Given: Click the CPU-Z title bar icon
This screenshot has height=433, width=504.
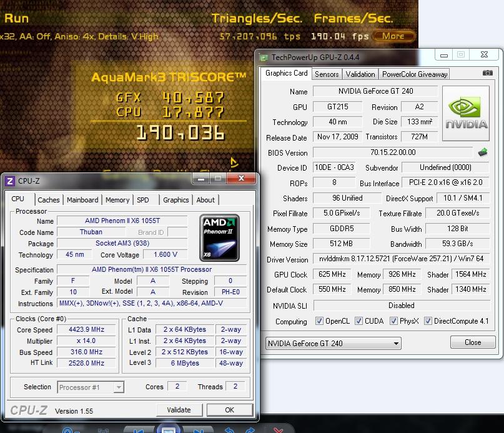Looking at the screenshot, I should [9, 181].
